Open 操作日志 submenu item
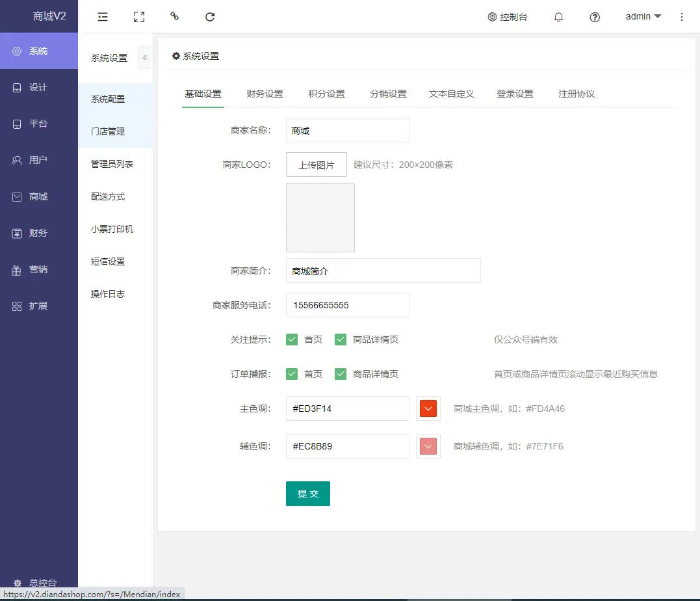This screenshot has height=601, width=700. click(116, 294)
